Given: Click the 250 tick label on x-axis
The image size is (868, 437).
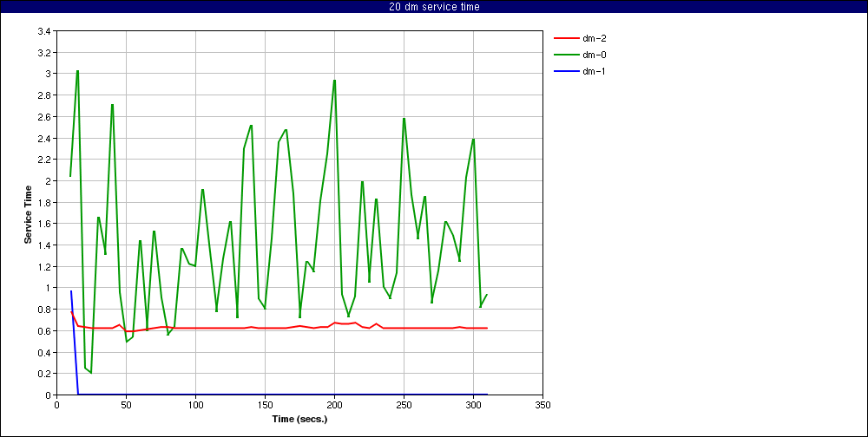Looking at the screenshot, I should tap(404, 405).
